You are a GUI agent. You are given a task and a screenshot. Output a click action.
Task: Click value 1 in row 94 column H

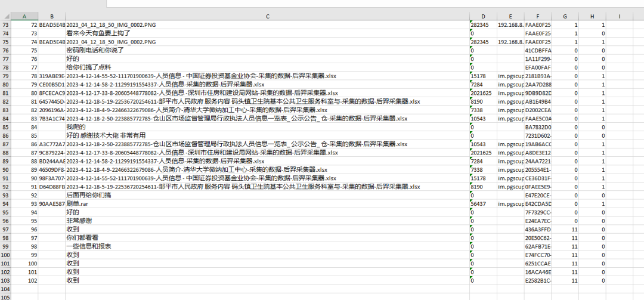592,204
